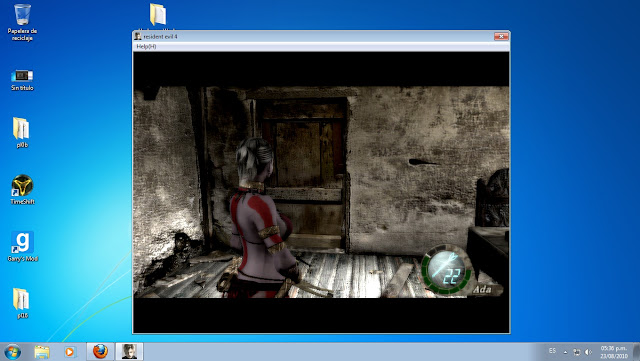Screen dimensions: 640x361
Task: Select the pl06 folder on the desktop
Action: (22, 303)
